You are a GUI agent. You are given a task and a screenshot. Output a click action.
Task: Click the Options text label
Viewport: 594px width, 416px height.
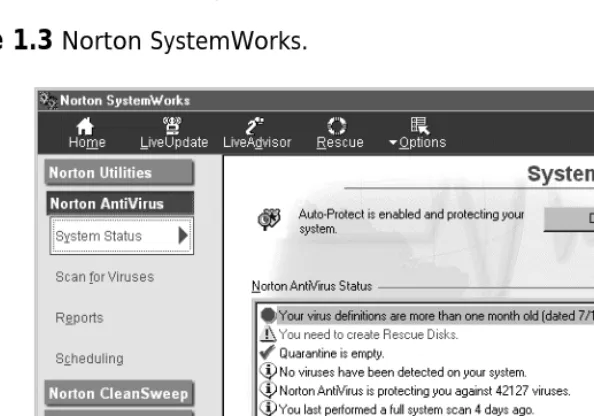422,142
